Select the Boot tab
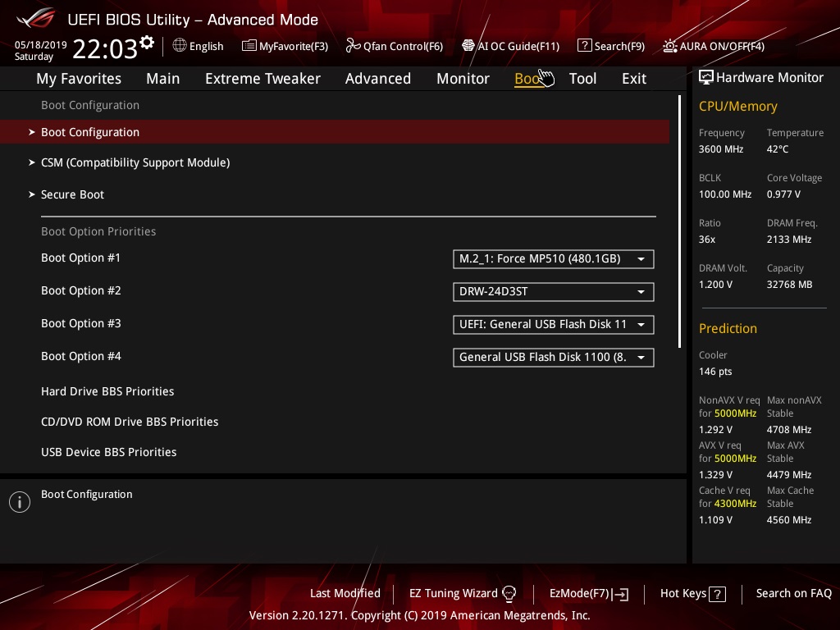The width and height of the screenshot is (840, 630). tap(527, 79)
